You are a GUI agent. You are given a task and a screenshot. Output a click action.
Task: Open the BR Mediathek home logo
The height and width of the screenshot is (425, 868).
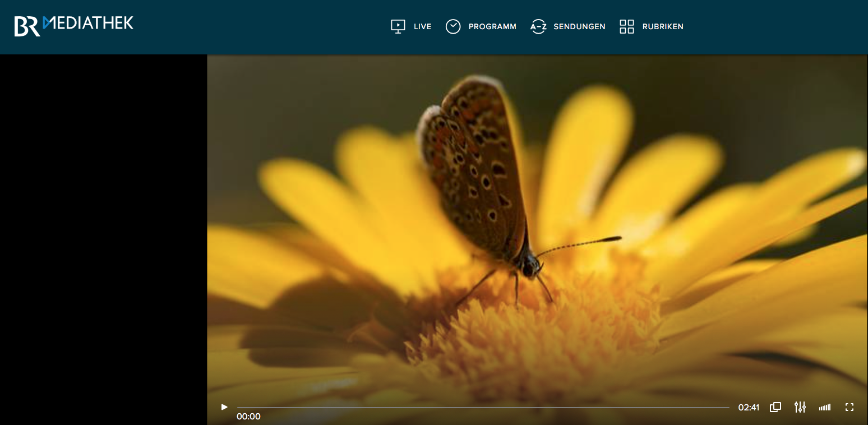coord(74,26)
